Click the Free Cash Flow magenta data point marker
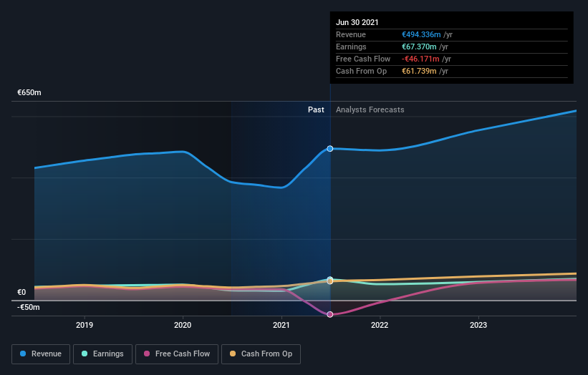Screen dimensions: 588x375 (330, 314)
